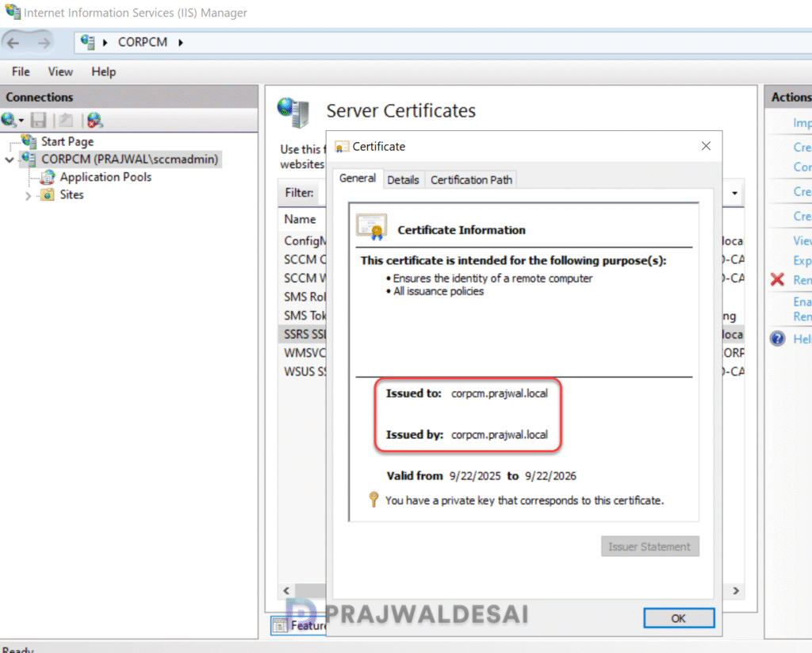Click the CORPCM server node icon

point(29,159)
